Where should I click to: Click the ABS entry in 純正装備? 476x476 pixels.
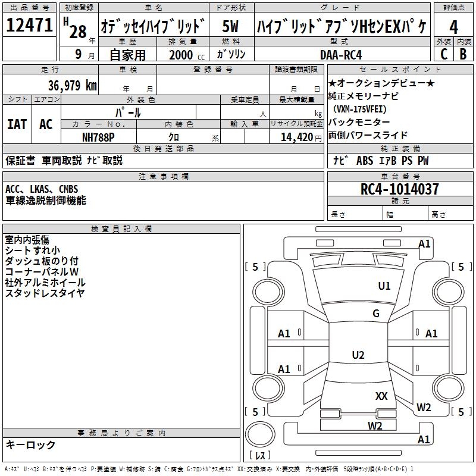tap(365, 161)
